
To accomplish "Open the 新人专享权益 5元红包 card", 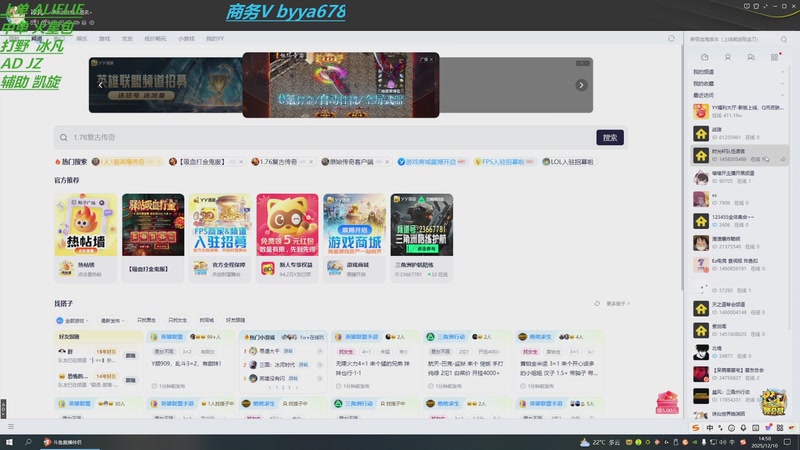I will (x=287, y=237).
